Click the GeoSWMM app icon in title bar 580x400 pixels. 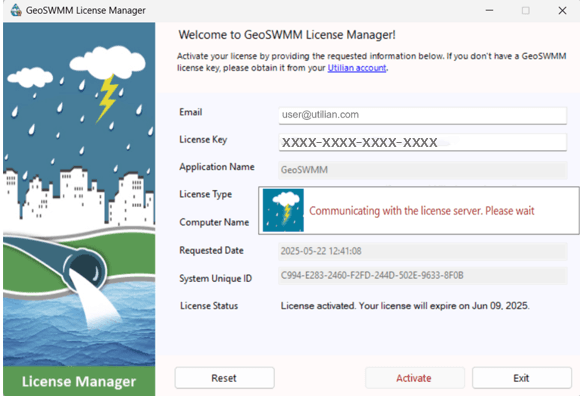pos(16,10)
